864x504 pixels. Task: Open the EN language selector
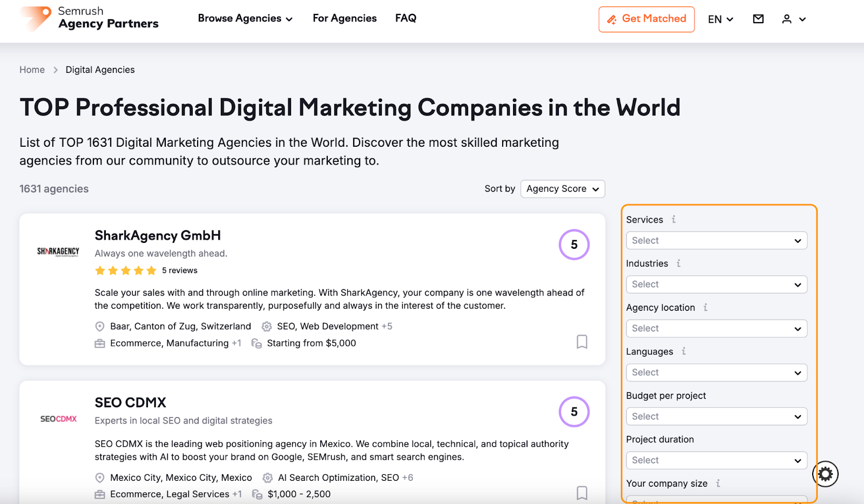(x=720, y=19)
